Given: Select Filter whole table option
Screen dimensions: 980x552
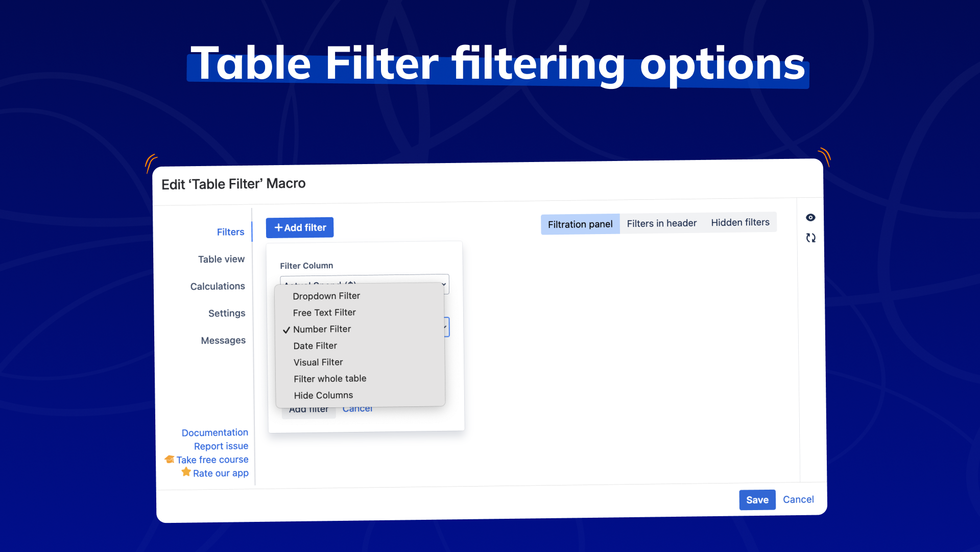Looking at the screenshot, I should click(330, 379).
